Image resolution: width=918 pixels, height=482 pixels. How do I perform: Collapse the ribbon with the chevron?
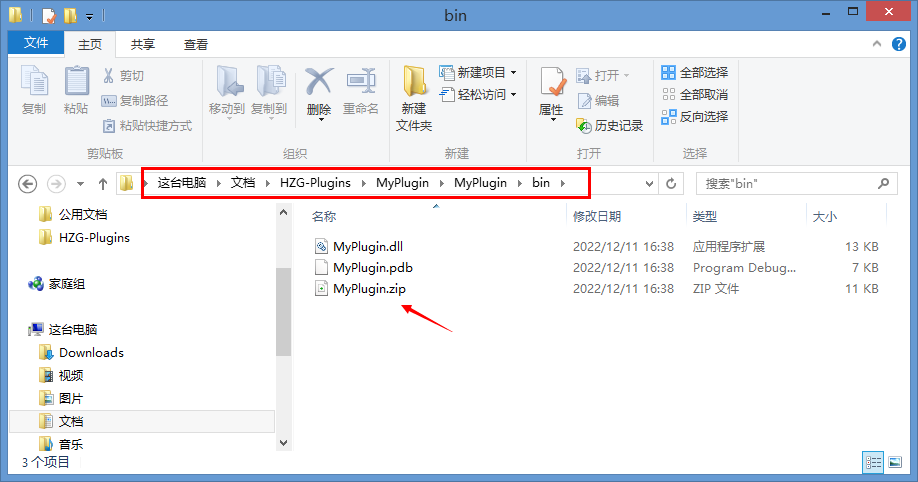point(876,44)
